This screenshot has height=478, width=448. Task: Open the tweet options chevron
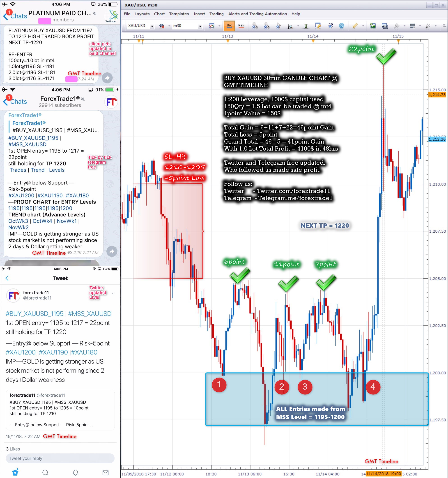coord(113,293)
